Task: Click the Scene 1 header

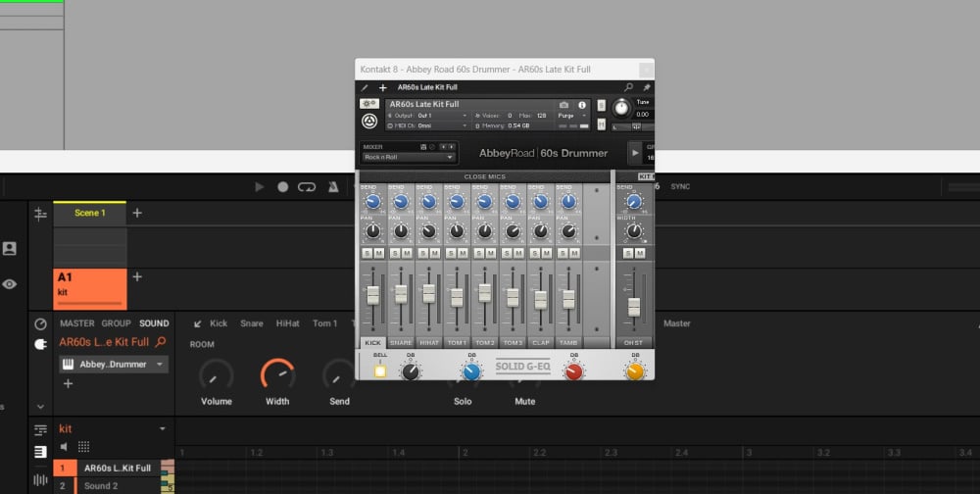Action: [x=89, y=213]
